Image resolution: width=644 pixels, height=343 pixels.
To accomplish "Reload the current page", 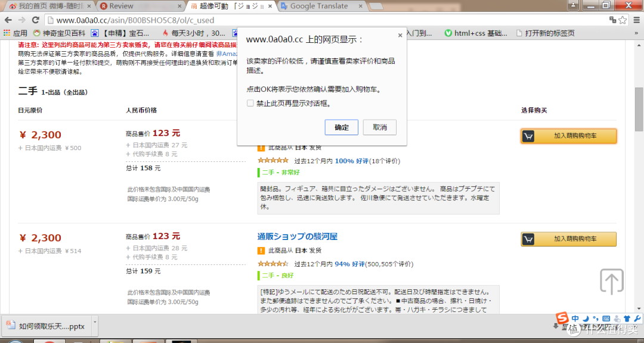I will tap(36, 20).
